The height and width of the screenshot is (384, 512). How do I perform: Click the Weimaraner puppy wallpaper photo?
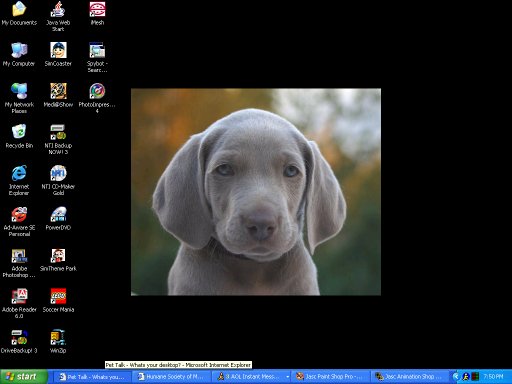point(256,192)
